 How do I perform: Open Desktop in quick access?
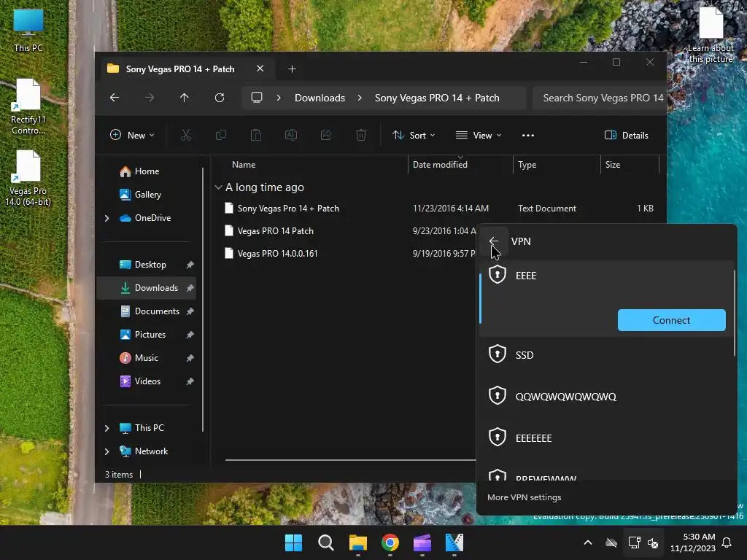click(150, 265)
